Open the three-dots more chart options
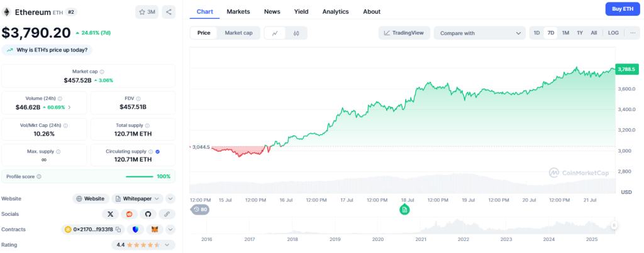Screen dimensions: 644x253 632,33
